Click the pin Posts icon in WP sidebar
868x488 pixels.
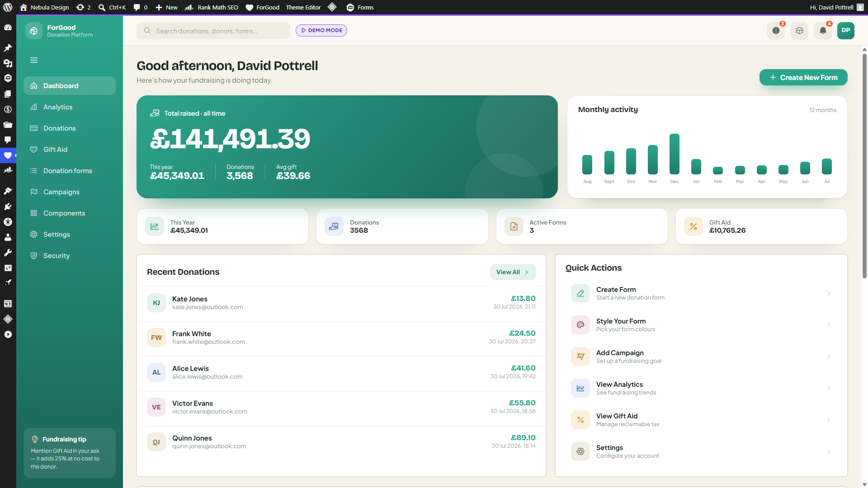pyautogui.click(x=8, y=48)
